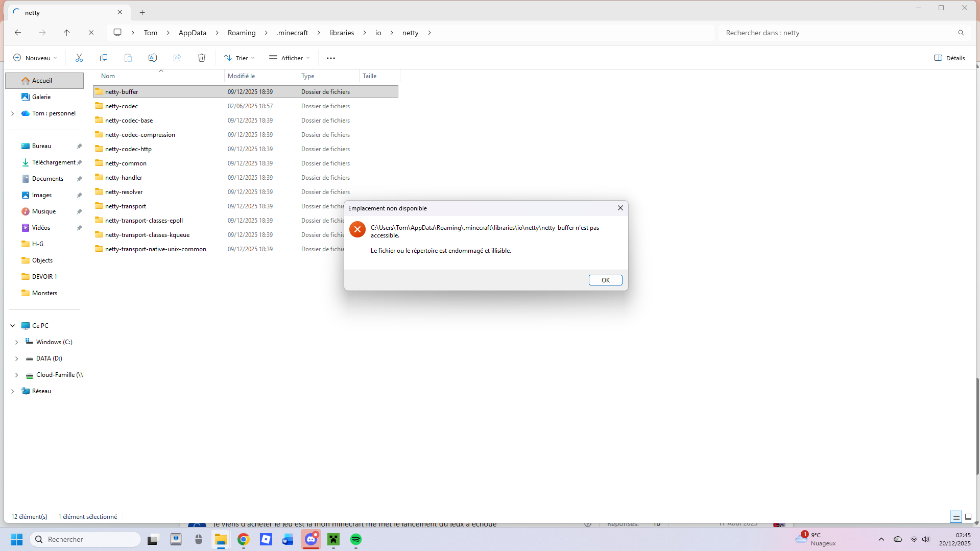Image resolution: width=980 pixels, height=551 pixels.
Task: Select the netty-codec folder
Action: click(246, 106)
